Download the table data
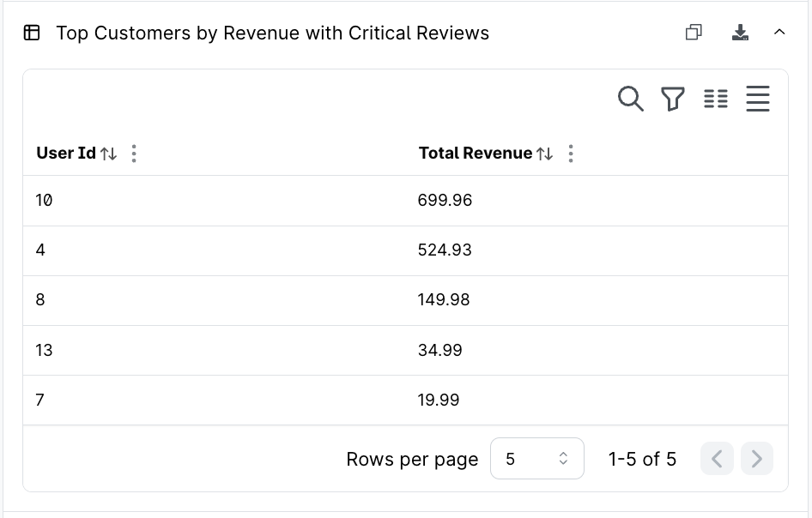The image size is (812, 518). tap(740, 33)
